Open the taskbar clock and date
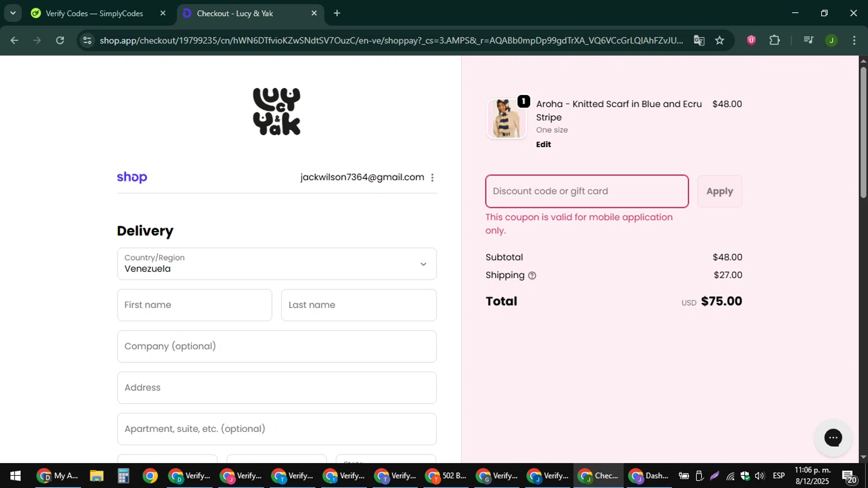 (x=812, y=476)
